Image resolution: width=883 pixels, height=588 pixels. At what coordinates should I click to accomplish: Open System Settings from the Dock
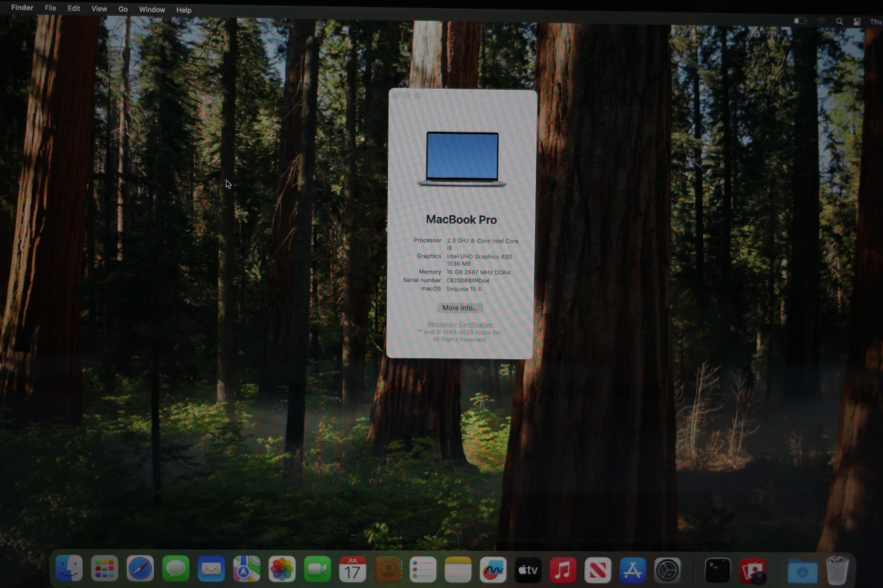point(667,570)
